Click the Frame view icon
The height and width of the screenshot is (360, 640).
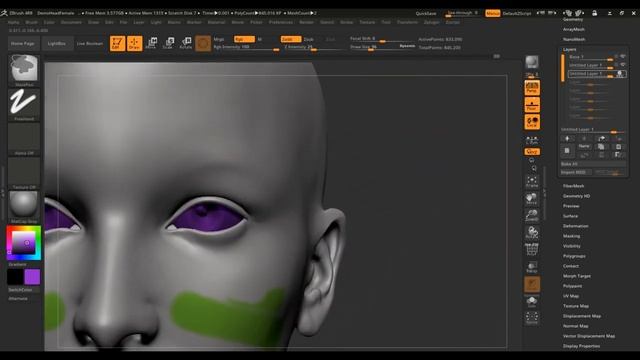pos(532,182)
